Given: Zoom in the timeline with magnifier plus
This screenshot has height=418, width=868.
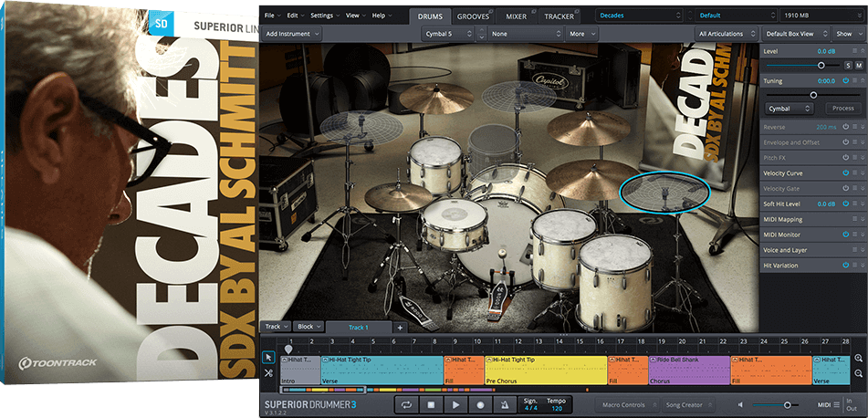Looking at the screenshot, I should [x=858, y=358].
